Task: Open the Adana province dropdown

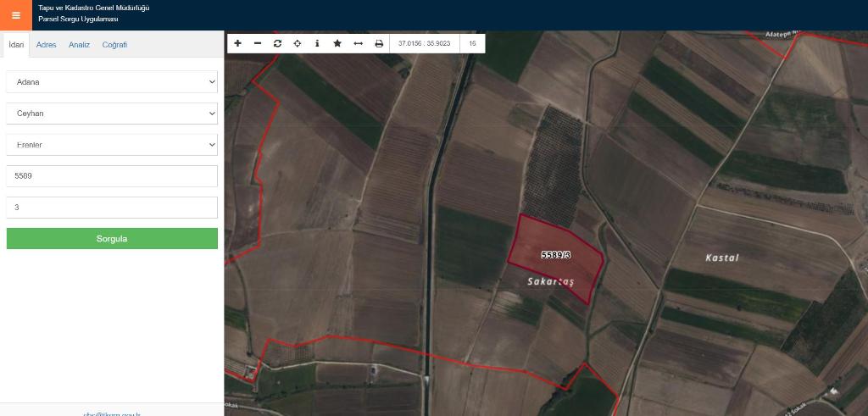Action: coord(112,82)
